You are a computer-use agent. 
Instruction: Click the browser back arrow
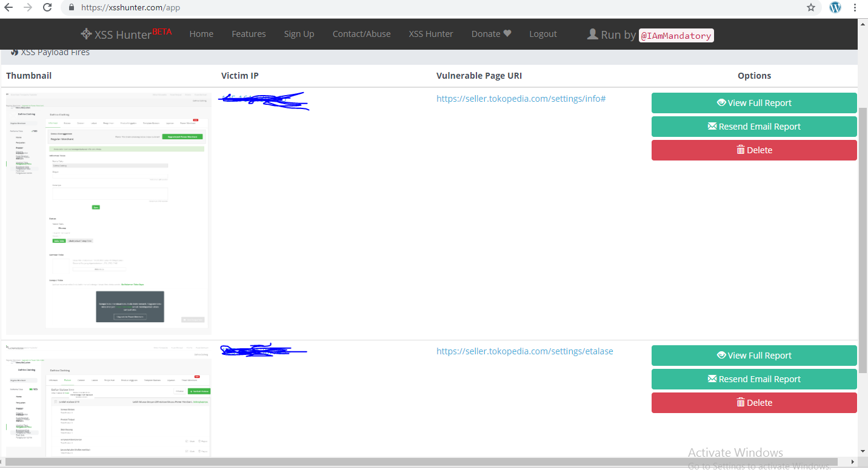pyautogui.click(x=8, y=8)
